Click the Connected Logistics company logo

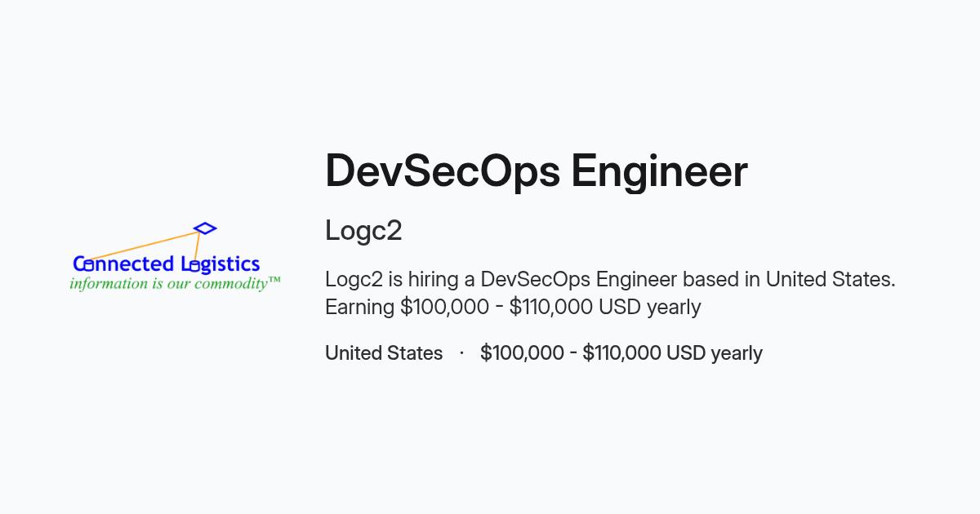click(x=175, y=257)
